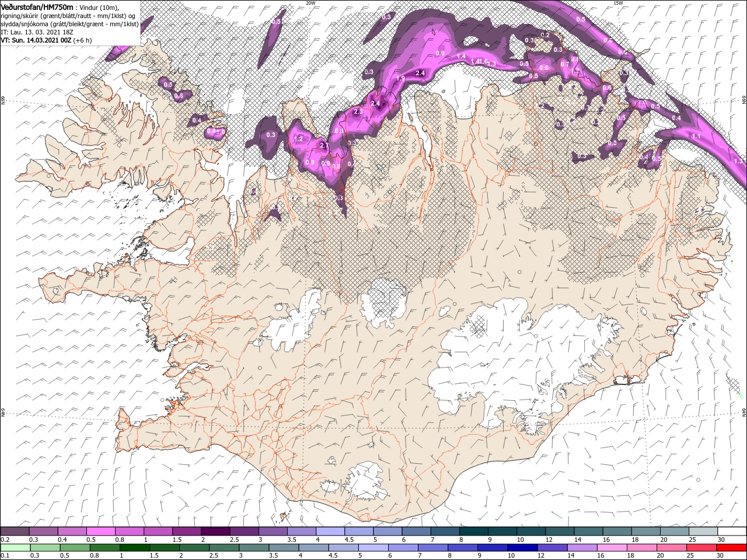
Task: Click the Veðurstofan/HM750m title text
Action: pos(37,6)
